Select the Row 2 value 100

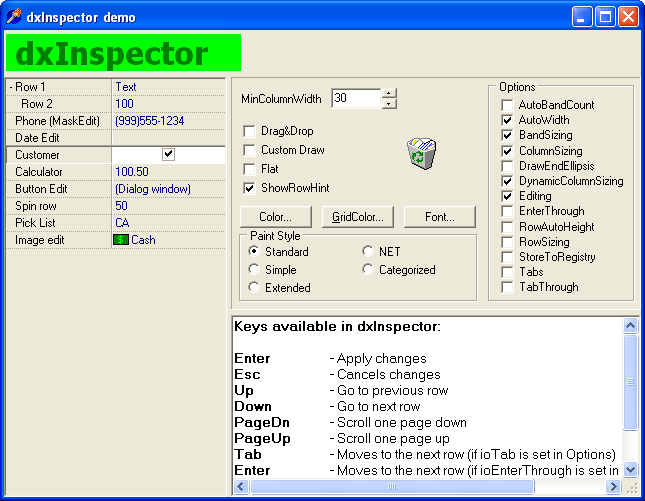pyautogui.click(x=124, y=104)
